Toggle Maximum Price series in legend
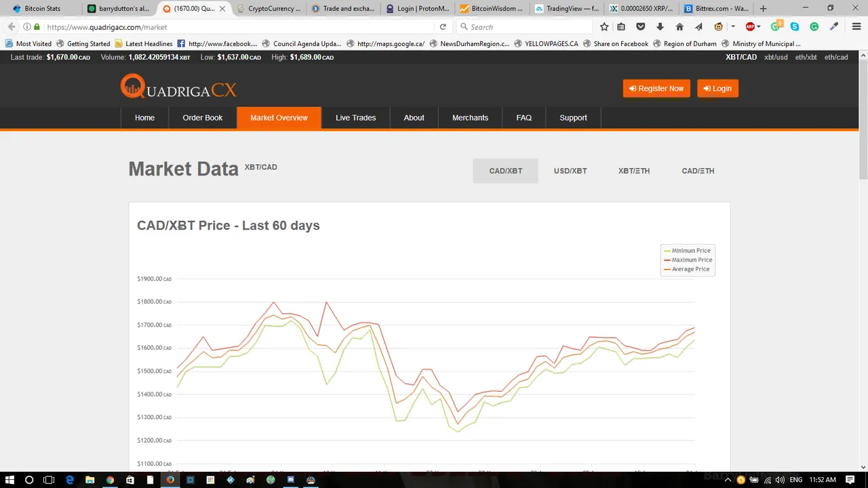Image resolution: width=868 pixels, height=488 pixels. pyautogui.click(x=688, y=260)
